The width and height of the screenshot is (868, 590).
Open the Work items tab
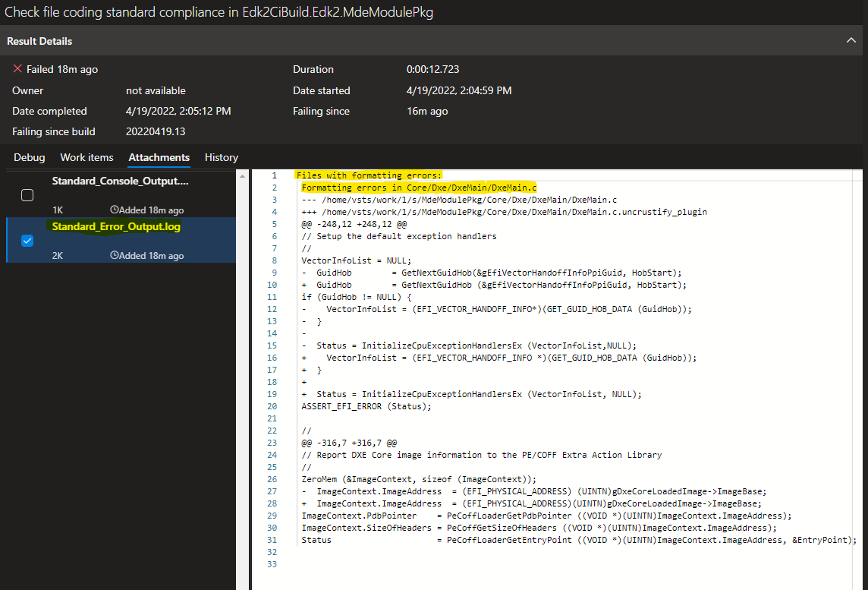[x=86, y=157]
